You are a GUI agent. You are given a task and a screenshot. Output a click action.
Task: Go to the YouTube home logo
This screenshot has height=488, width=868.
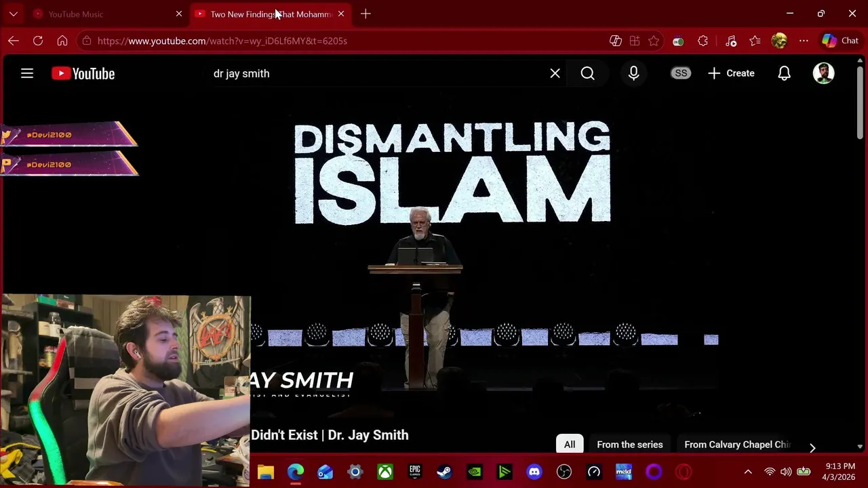tap(83, 73)
